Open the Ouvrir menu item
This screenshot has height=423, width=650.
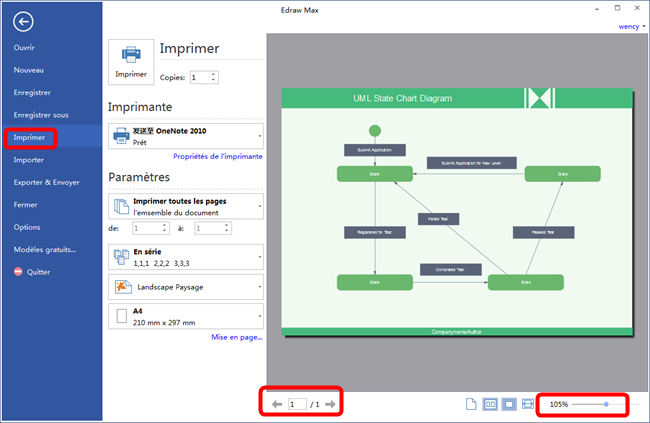tap(24, 48)
